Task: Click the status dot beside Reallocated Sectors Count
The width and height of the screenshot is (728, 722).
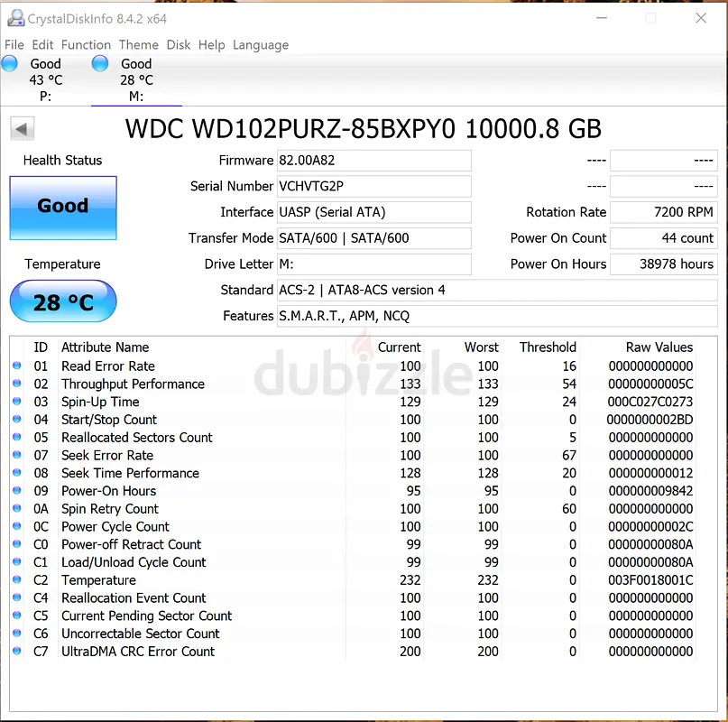Action: (x=17, y=438)
